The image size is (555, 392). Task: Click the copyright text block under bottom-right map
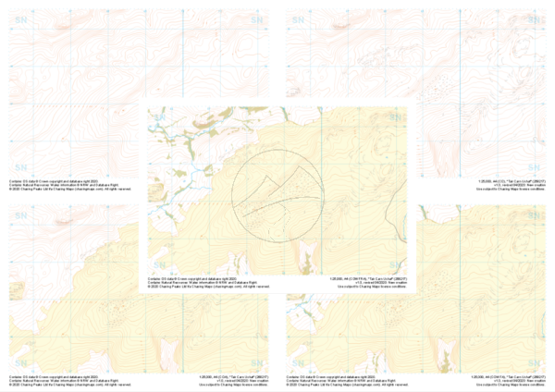(347, 381)
